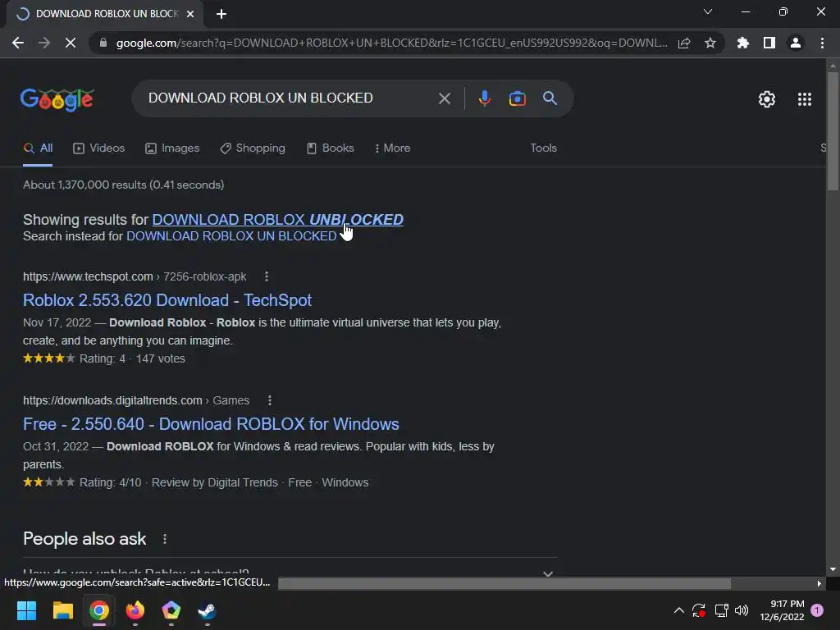Viewport: 840px width, 630px height.
Task: Switch to the Images tab
Action: 172,148
